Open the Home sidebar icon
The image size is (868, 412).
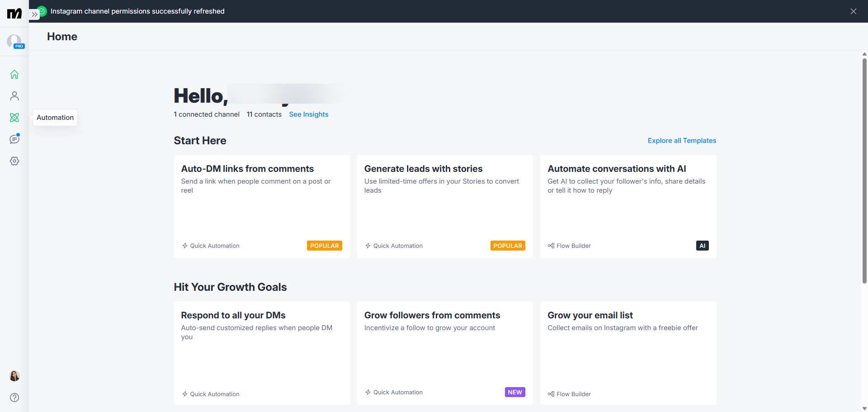pyautogui.click(x=14, y=74)
